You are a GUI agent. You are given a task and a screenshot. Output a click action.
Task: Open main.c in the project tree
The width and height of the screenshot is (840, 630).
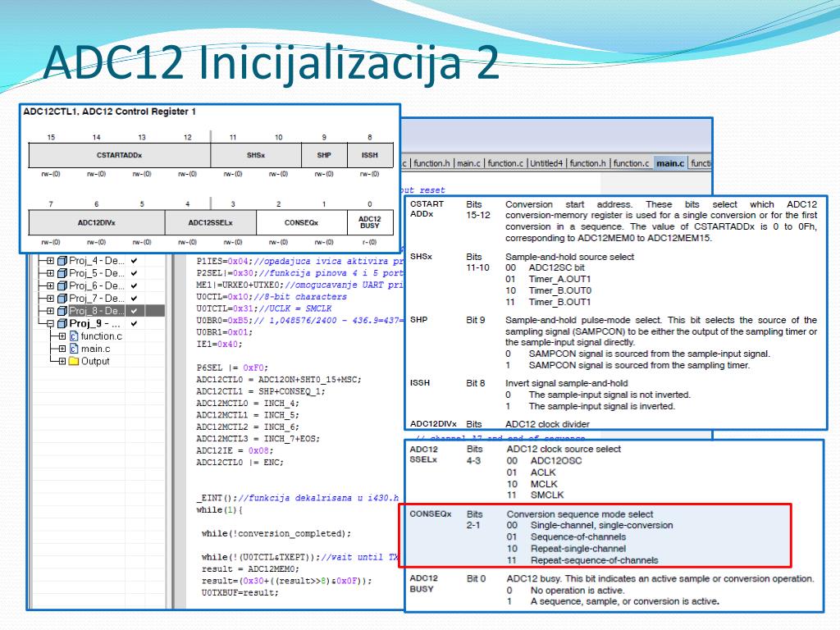click(95, 349)
